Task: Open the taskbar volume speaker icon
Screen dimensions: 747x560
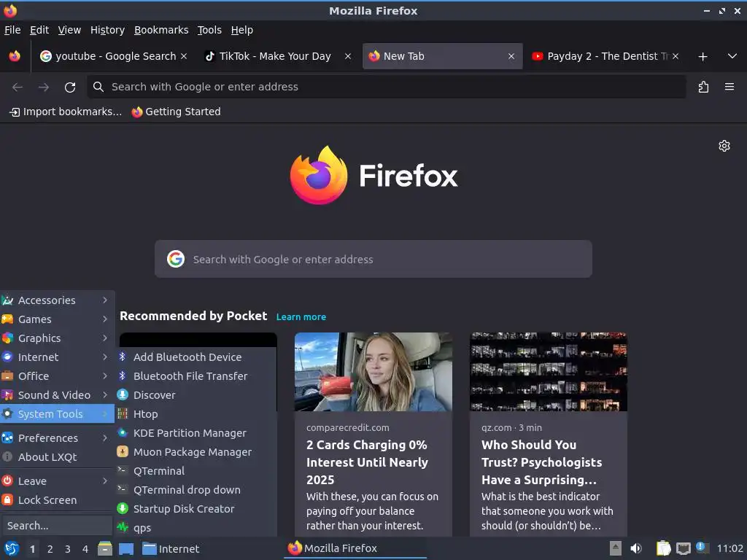Action: (635, 548)
